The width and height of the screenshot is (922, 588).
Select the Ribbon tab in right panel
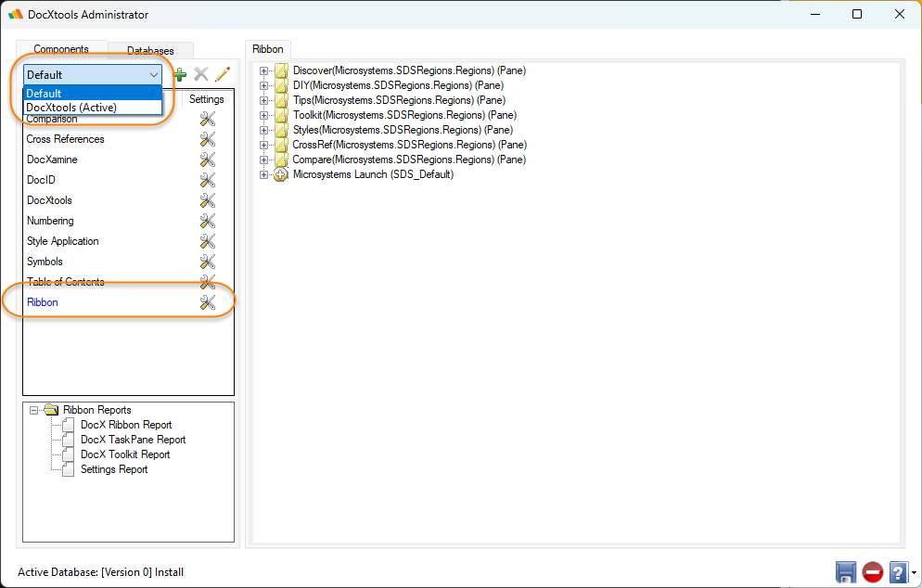(267, 49)
